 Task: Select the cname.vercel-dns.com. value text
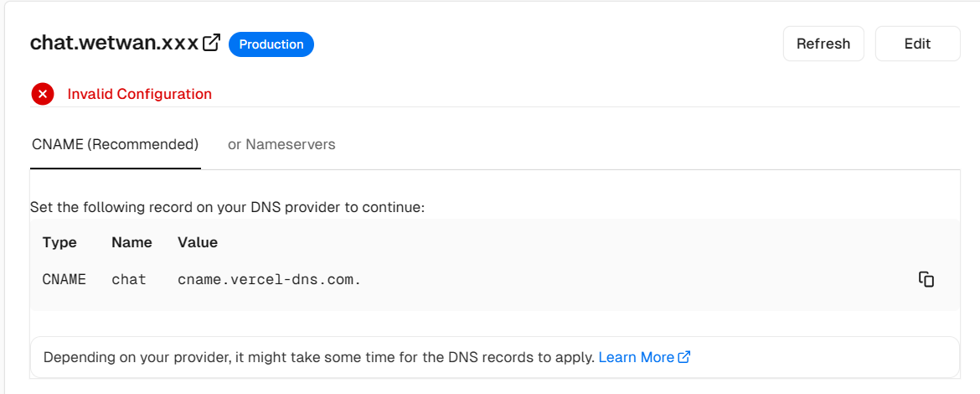click(270, 280)
